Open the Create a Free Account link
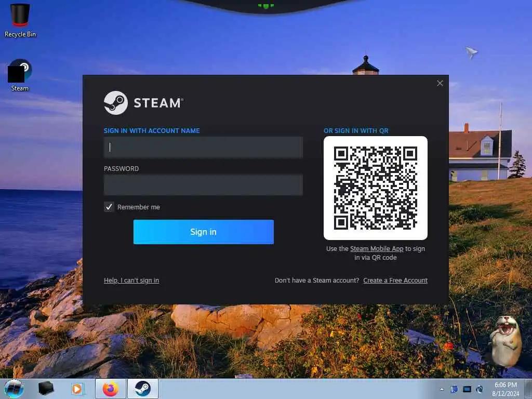The width and height of the screenshot is (532, 399). (x=395, y=280)
